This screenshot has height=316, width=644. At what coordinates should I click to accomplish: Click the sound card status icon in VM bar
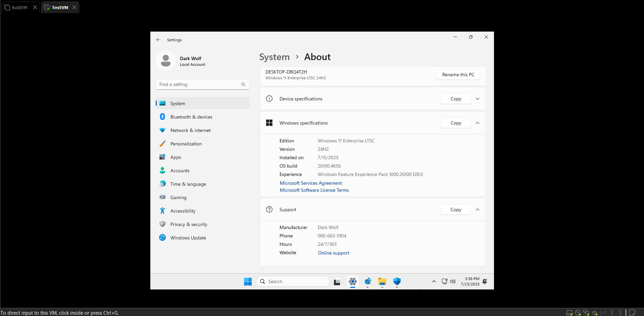595,313
